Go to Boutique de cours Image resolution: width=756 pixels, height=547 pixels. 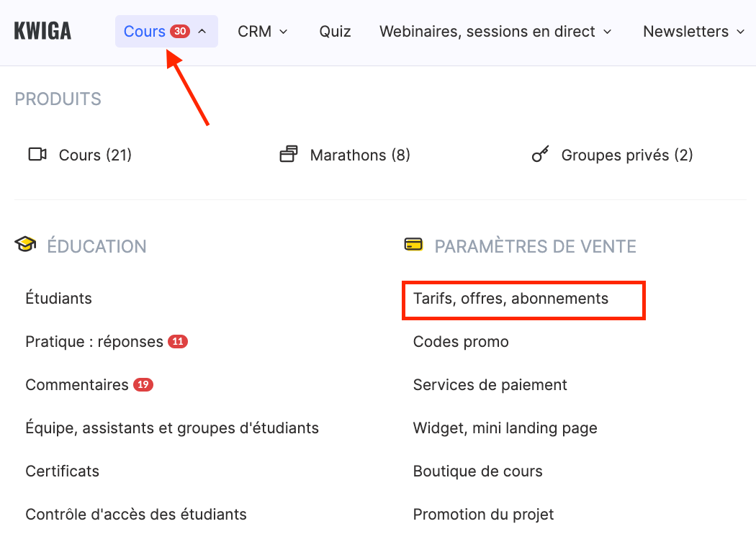(477, 471)
